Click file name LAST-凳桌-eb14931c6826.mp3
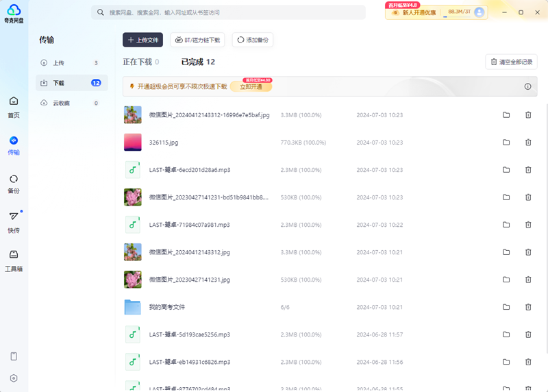This screenshot has height=392, width=548. (x=190, y=362)
